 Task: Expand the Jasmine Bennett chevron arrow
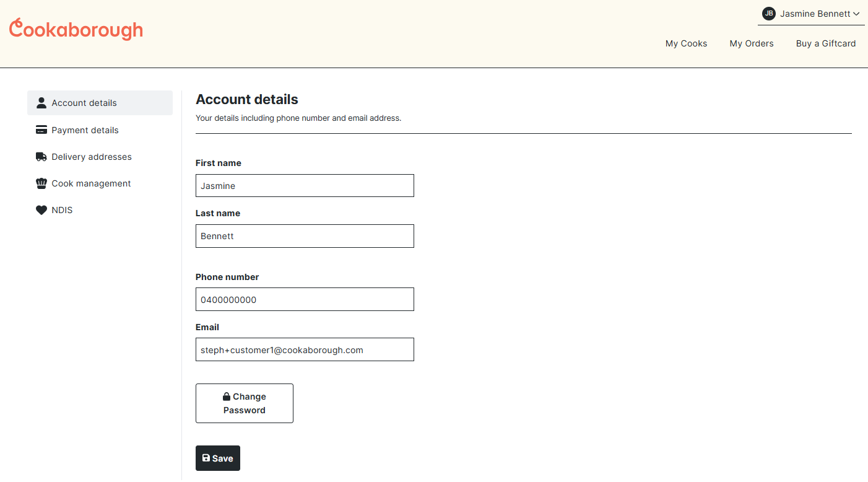(856, 14)
